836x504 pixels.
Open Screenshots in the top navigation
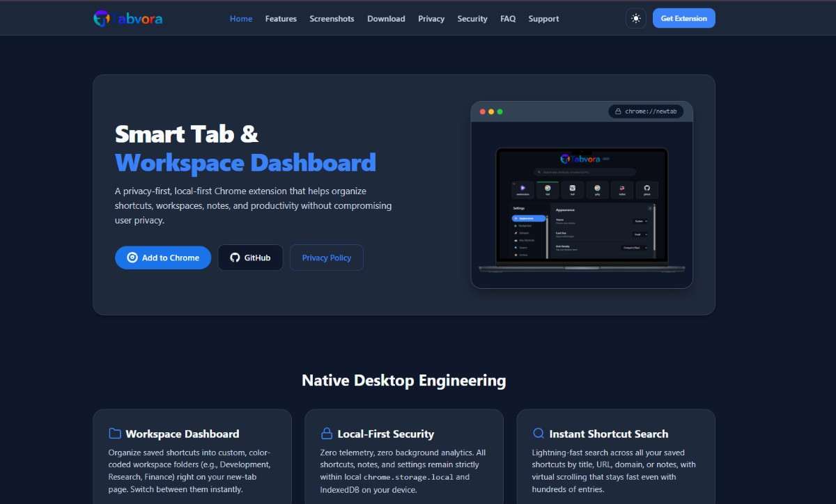332,19
